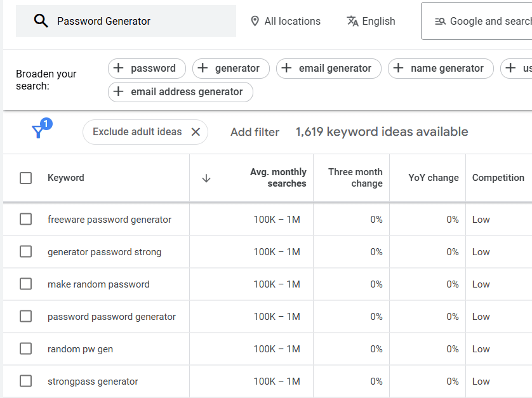The height and width of the screenshot is (398, 532).
Task: Click the language translate icon
Action: click(x=352, y=21)
